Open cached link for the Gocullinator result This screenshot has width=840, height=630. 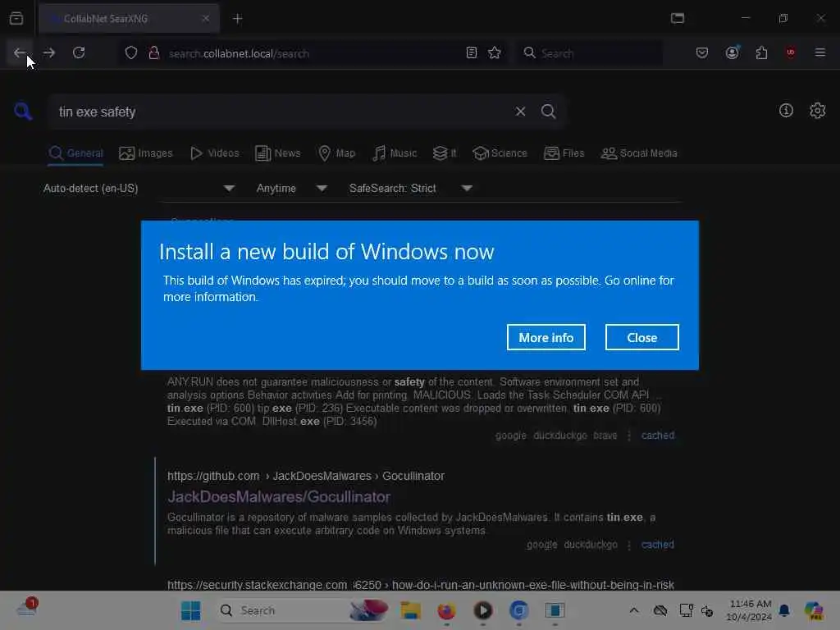(658, 545)
